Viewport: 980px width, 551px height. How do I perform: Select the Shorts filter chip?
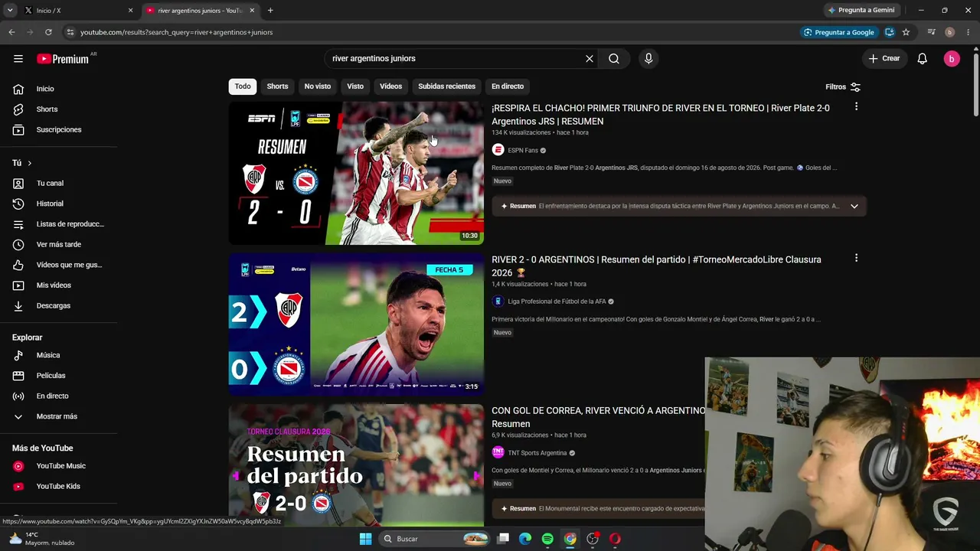(277, 86)
